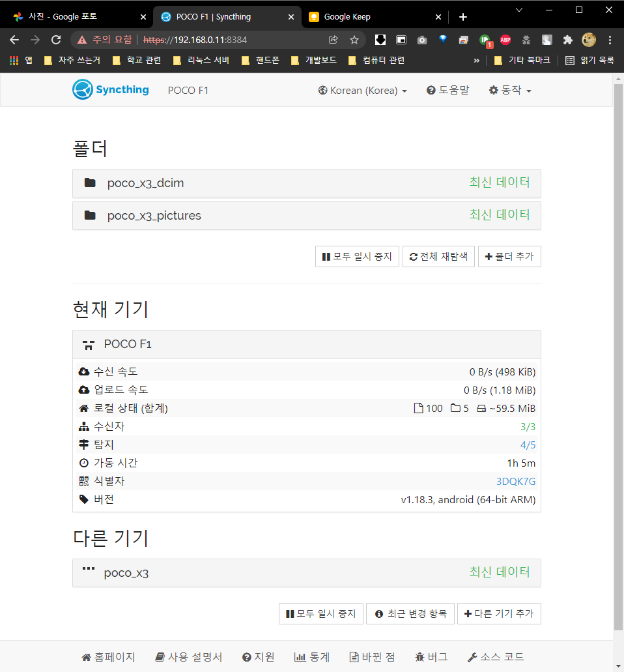Open the Chrome three-dot menu
624x672 pixels.
pyautogui.click(x=610, y=40)
